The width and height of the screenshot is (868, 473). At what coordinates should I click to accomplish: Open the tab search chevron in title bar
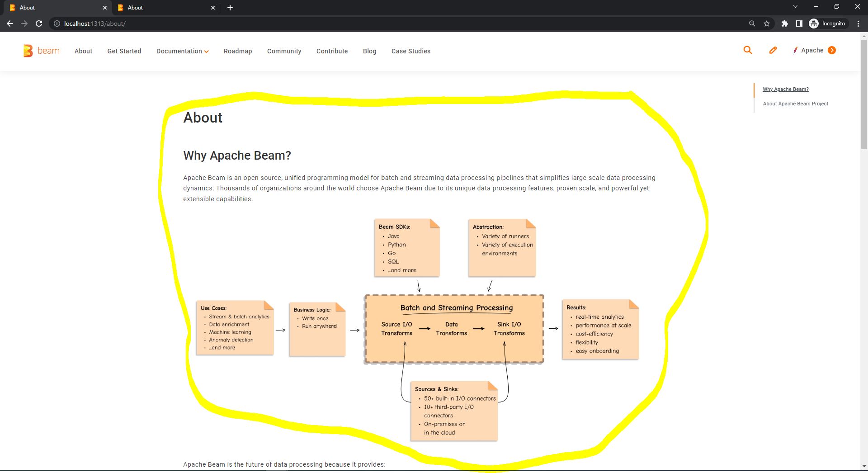coord(795,6)
